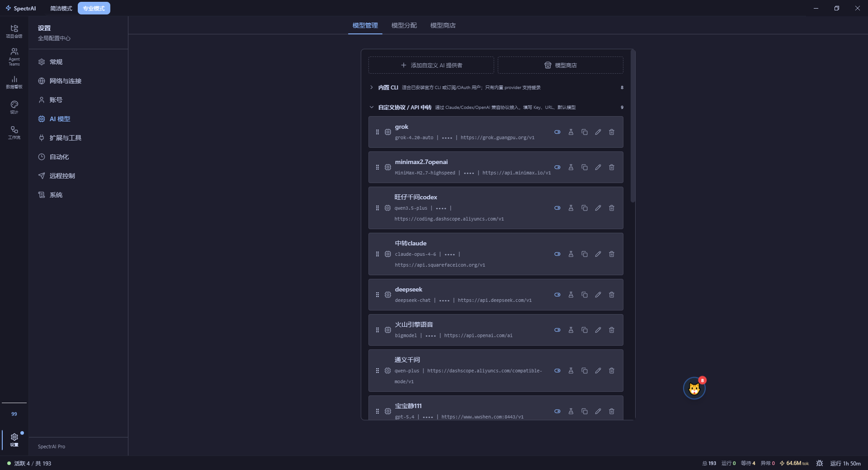Image resolution: width=868 pixels, height=470 pixels.
Task: Copy the 火山引擎语音 provider entry
Action: [585, 330]
